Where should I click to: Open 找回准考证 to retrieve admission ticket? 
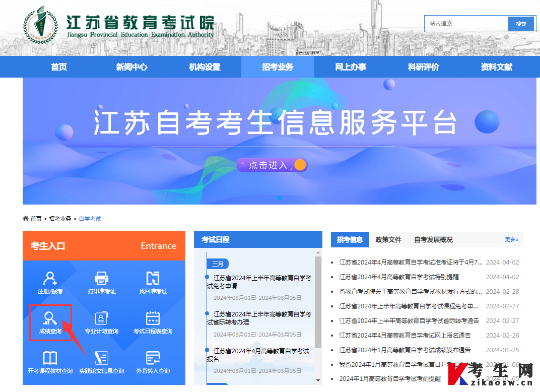[x=154, y=282]
